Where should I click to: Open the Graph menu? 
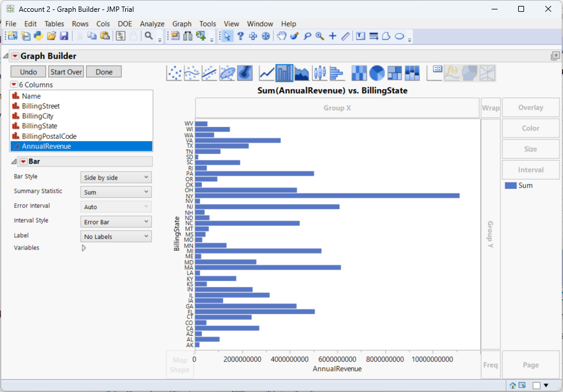coord(182,24)
